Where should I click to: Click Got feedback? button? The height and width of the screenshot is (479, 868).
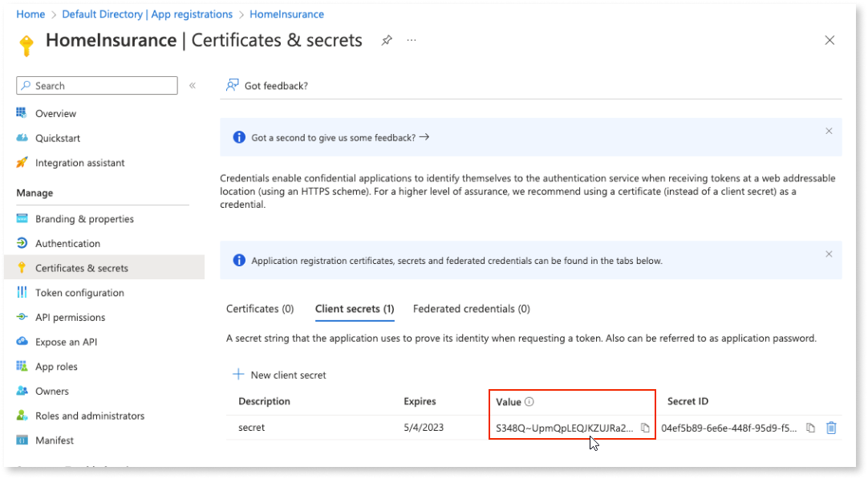(x=267, y=86)
